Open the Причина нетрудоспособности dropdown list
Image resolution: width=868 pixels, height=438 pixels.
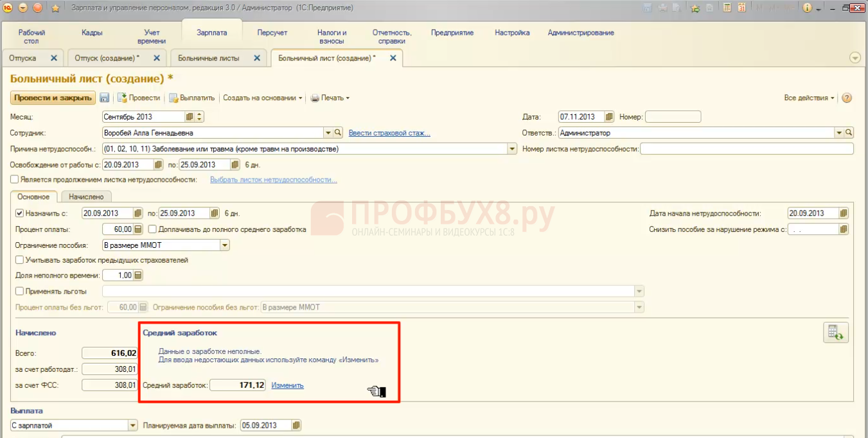pos(512,149)
